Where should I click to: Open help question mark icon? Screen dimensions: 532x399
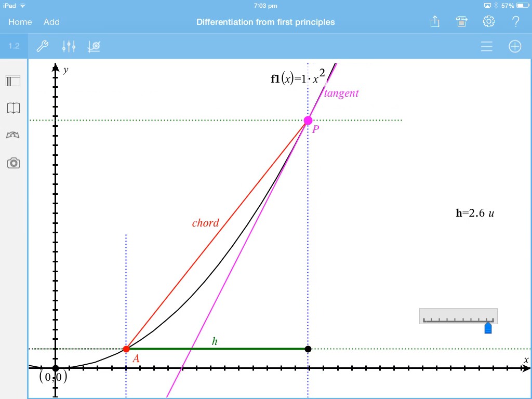515,22
